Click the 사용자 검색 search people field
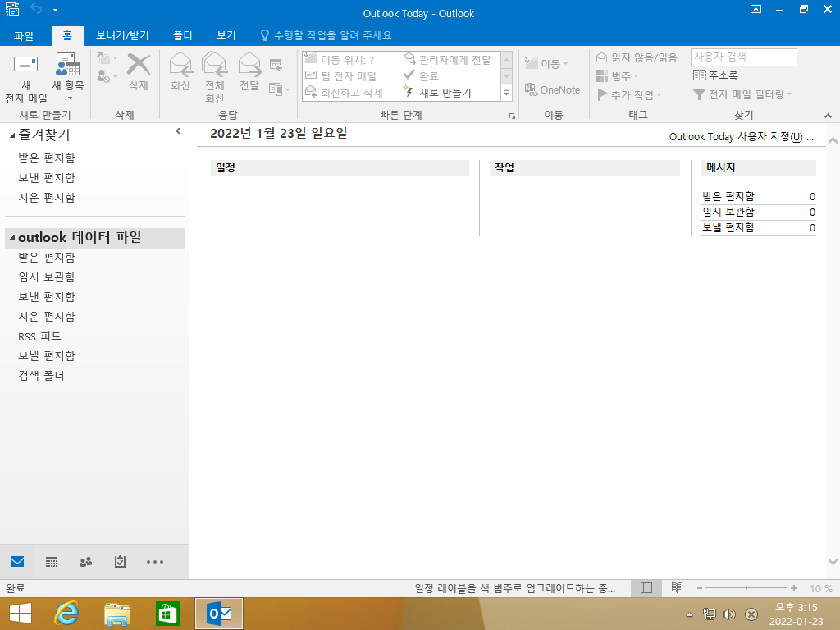Image resolution: width=840 pixels, height=630 pixels. (743, 57)
